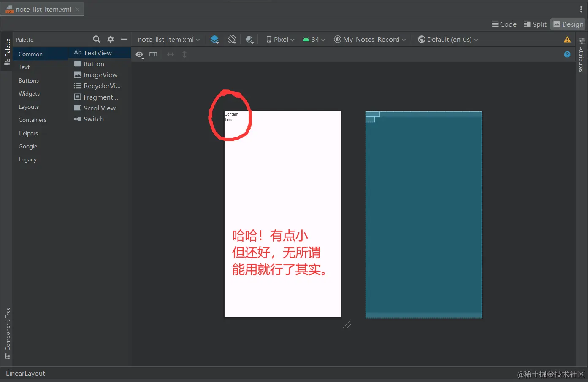Select Common palette category

[x=40, y=54]
